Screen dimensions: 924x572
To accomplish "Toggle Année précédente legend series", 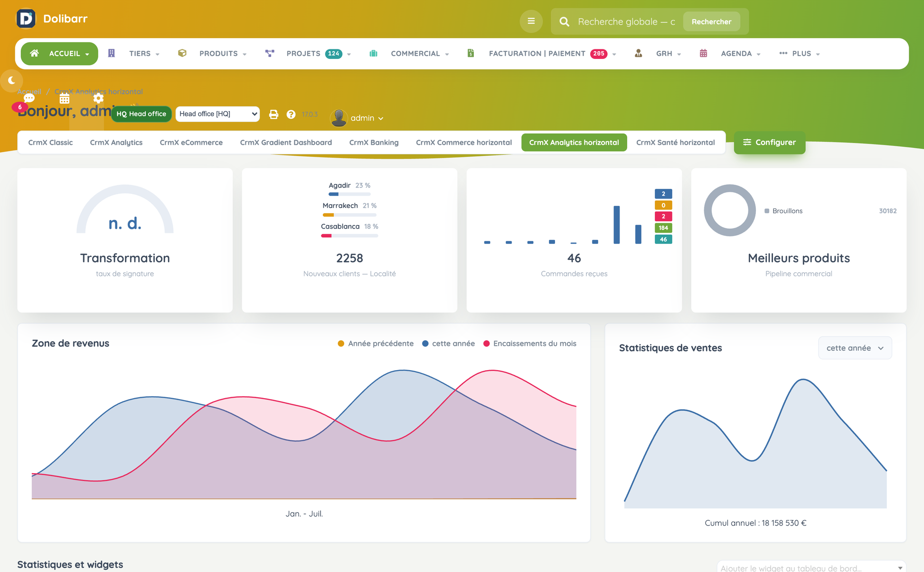I will pyautogui.click(x=376, y=343).
